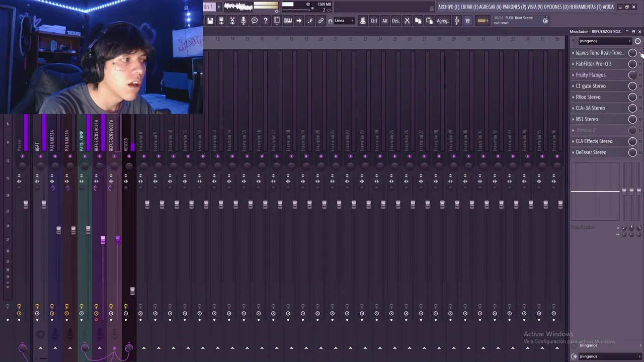
Task: Toggle FabFilter Pro-Q 3 enable LED
Action: (640, 64)
